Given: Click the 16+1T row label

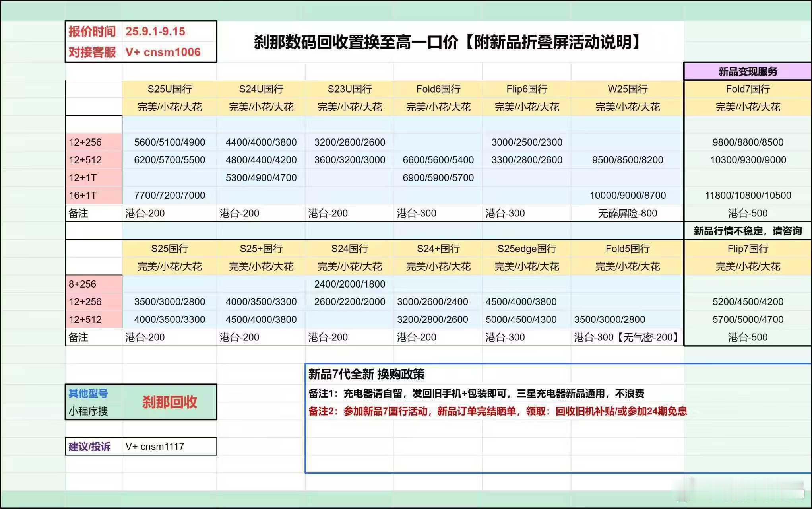Looking at the screenshot, I should [x=94, y=195].
